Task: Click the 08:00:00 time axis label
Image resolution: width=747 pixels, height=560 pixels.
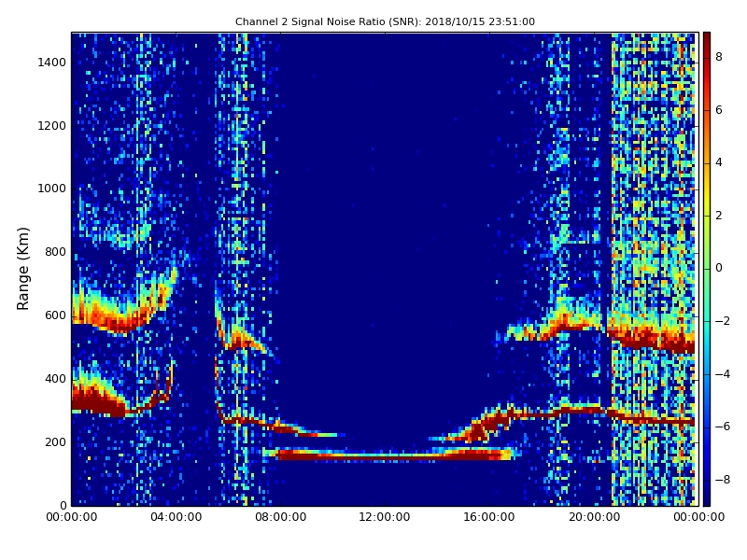Action: 281,517
